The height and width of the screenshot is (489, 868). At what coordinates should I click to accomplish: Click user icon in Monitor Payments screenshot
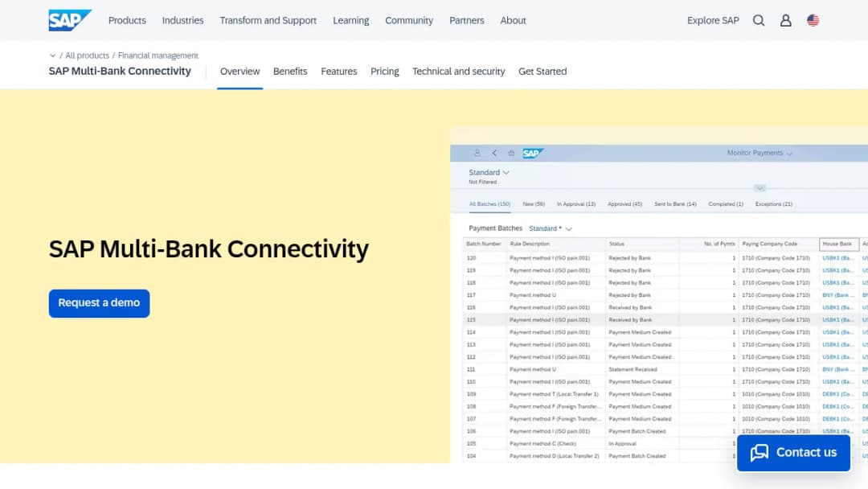[477, 153]
